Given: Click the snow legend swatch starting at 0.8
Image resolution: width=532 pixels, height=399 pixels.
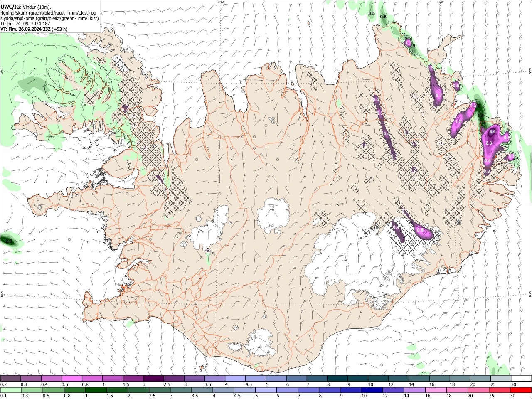Looking at the screenshot, I should coord(92,379).
